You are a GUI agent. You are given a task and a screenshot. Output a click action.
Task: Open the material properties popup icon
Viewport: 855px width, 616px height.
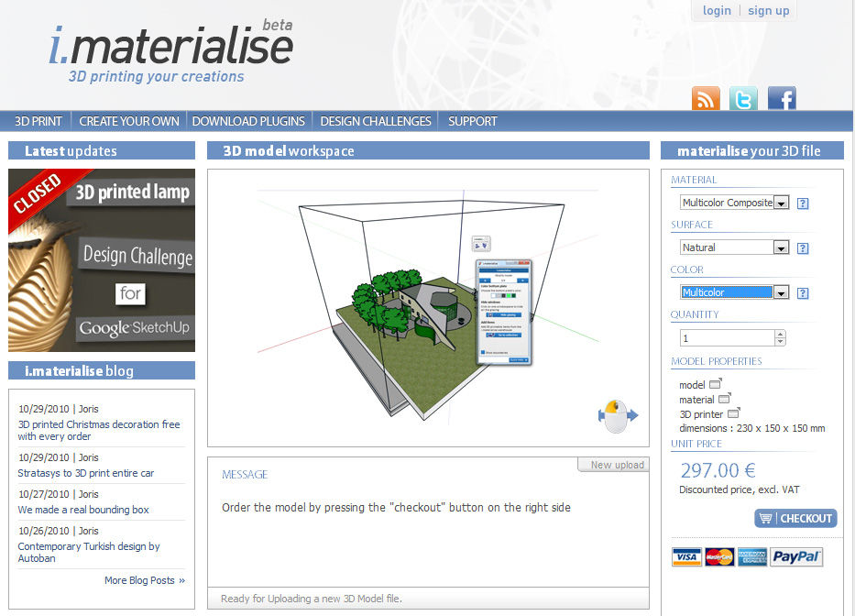tap(725, 399)
